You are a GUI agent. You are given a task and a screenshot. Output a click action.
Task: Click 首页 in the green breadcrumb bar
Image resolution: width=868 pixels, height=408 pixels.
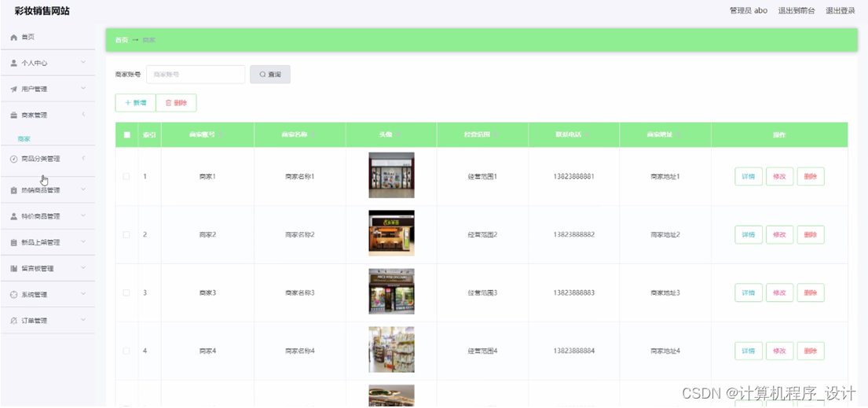[121, 40]
